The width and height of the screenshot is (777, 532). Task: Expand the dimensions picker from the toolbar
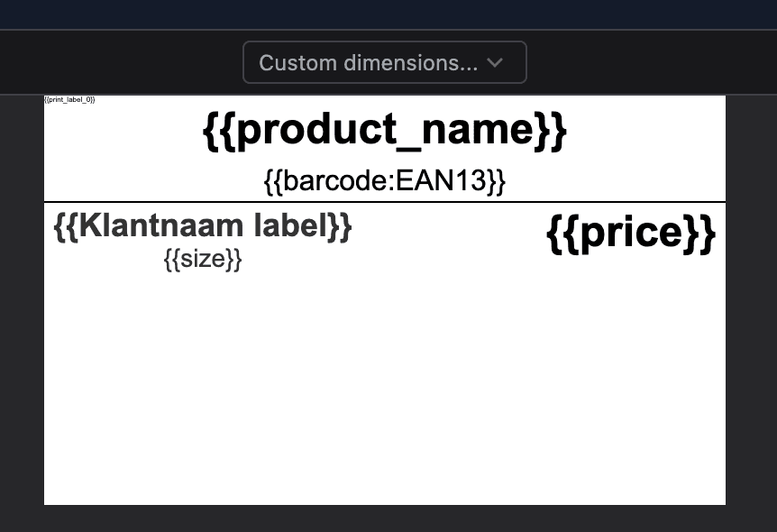pyautogui.click(x=384, y=62)
